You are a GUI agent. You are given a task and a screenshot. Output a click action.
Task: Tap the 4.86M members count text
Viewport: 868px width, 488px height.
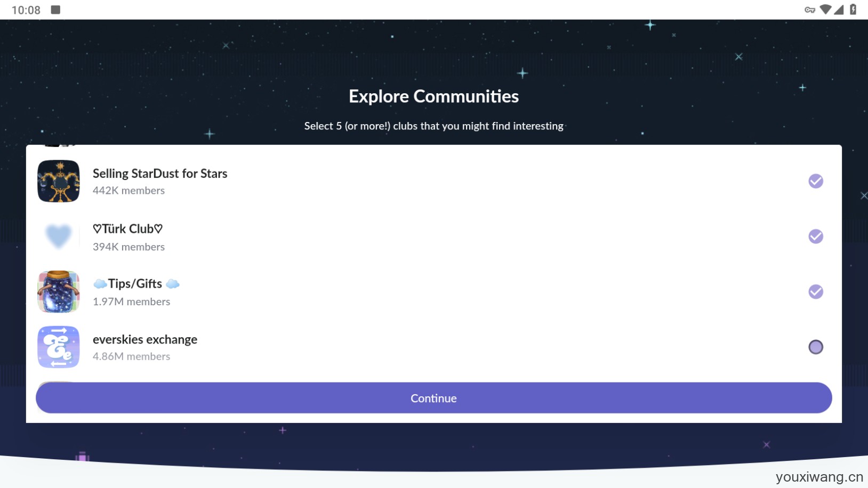point(131,356)
